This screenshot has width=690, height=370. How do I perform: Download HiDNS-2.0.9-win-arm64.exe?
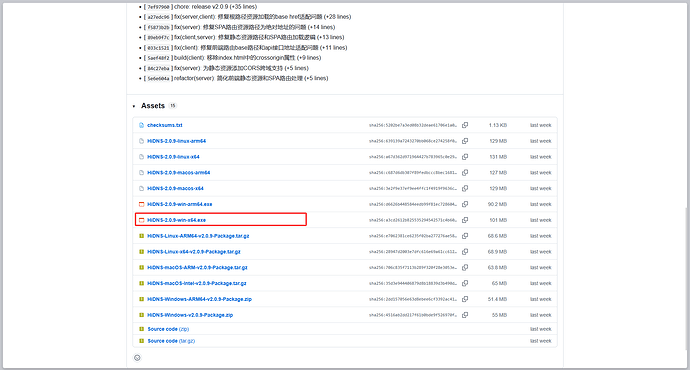[180, 204]
